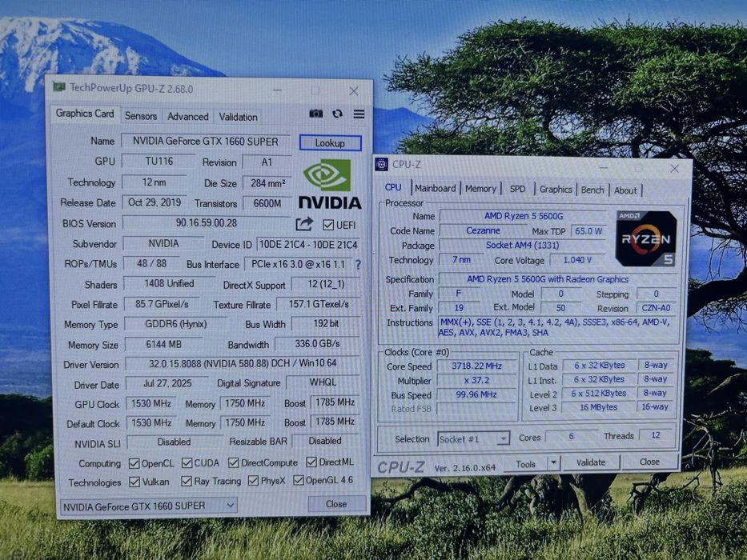The image size is (747, 560).
Task: Expand the Tools dropdown arrow in CPU-Z
Action: 553,462
